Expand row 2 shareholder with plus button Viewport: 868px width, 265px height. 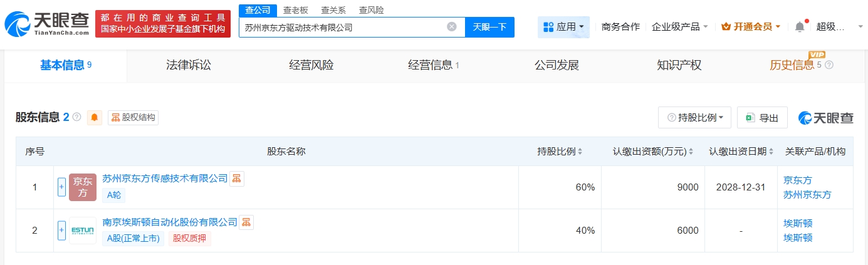(x=61, y=231)
